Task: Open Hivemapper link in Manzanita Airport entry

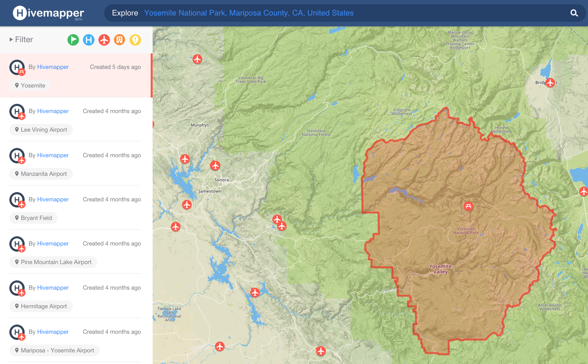Action: 53,155
